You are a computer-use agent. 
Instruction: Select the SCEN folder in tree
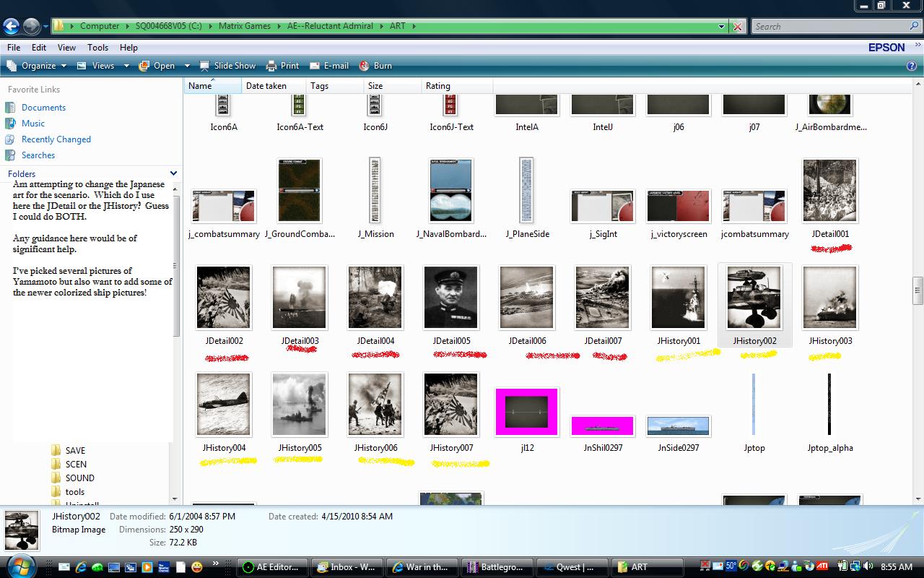[x=76, y=465]
